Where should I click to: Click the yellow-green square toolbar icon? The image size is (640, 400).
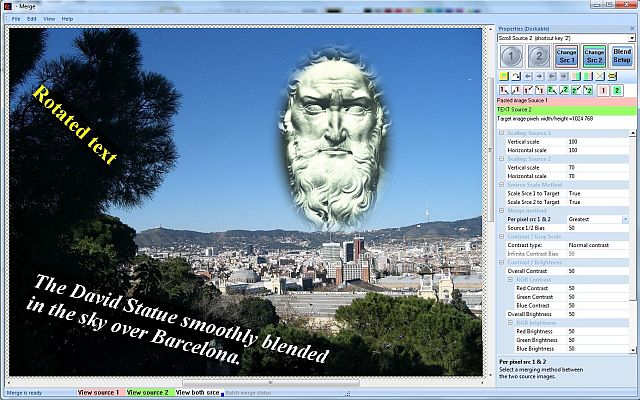(504, 76)
